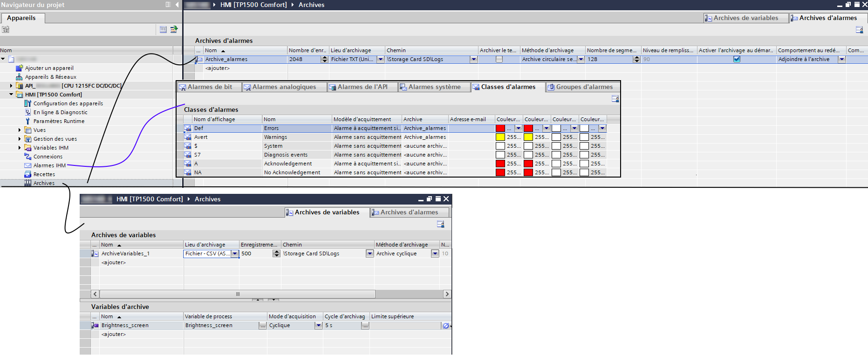This screenshot has width=868, height=356.
Task: Uncheck Activer l'archivage au démarrage checkbox
Action: (x=737, y=59)
